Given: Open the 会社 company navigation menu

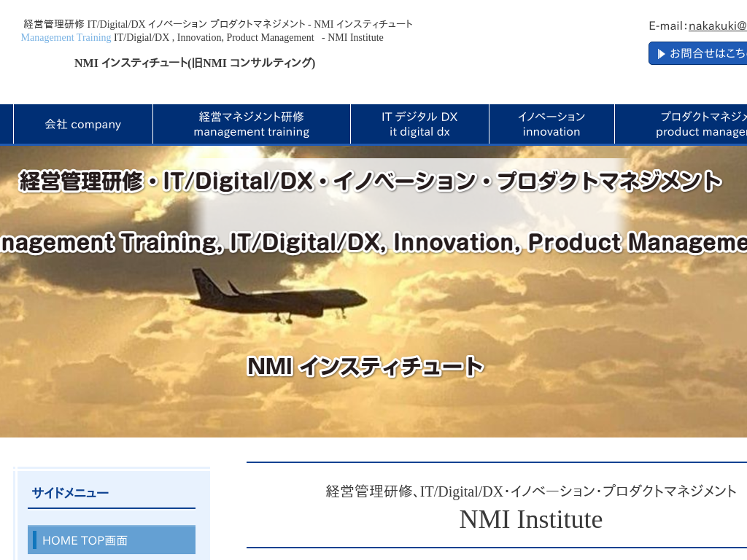Looking at the screenshot, I should (82, 124).
